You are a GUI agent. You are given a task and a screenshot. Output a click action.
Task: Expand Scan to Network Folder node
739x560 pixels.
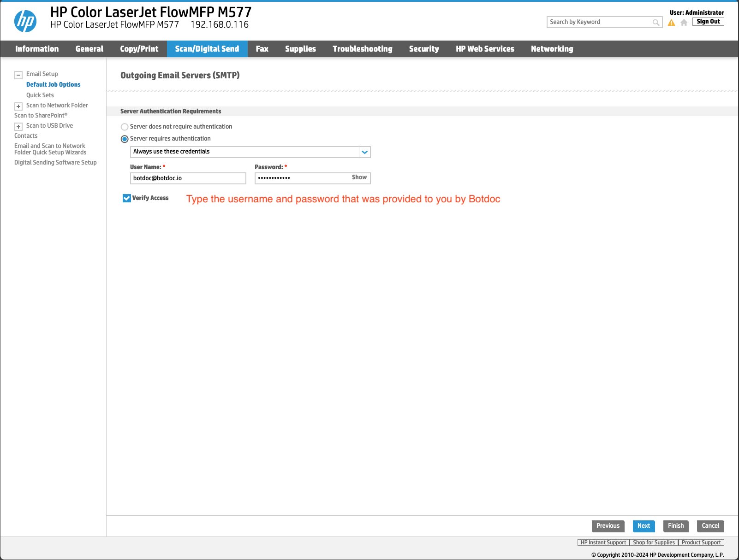[x=18, y=106]
